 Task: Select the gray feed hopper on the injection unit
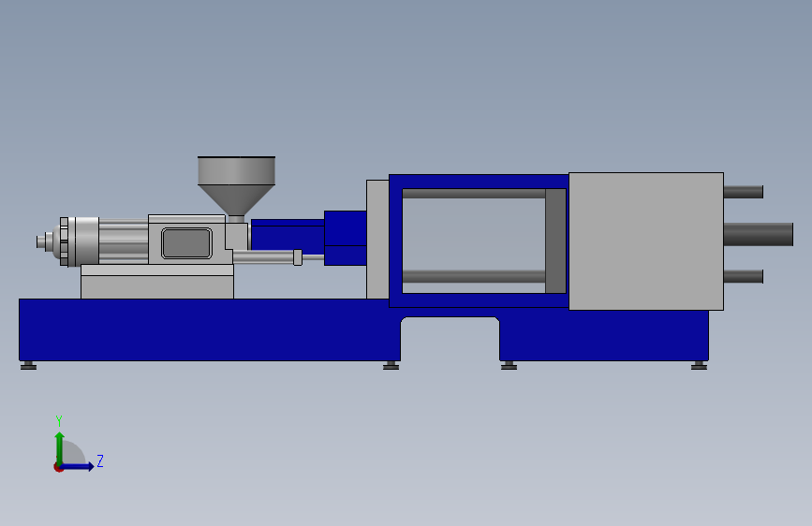[236, 187]
